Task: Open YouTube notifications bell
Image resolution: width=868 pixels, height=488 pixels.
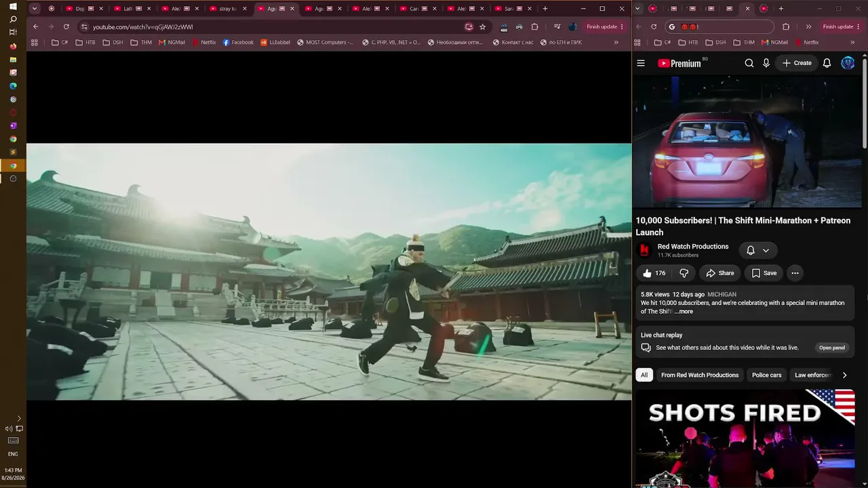Action: coord(827,63)
